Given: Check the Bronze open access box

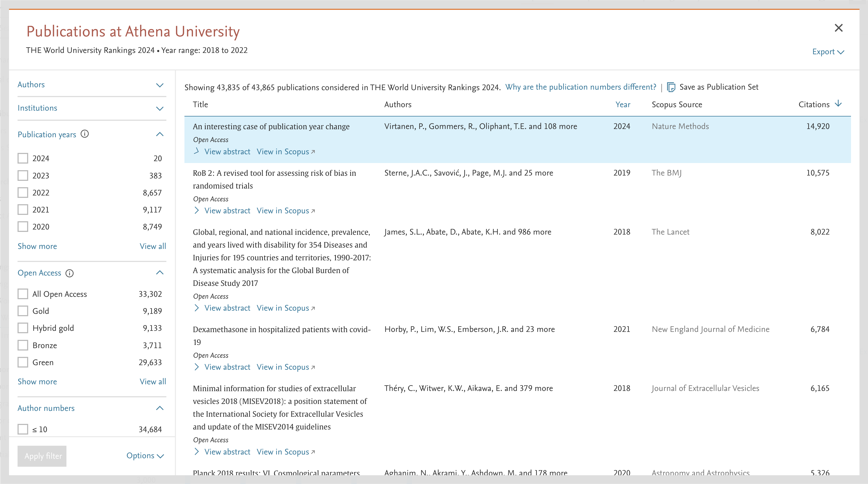Looking at the screenshot, I should pyautogui.click(x=23, y=345).
